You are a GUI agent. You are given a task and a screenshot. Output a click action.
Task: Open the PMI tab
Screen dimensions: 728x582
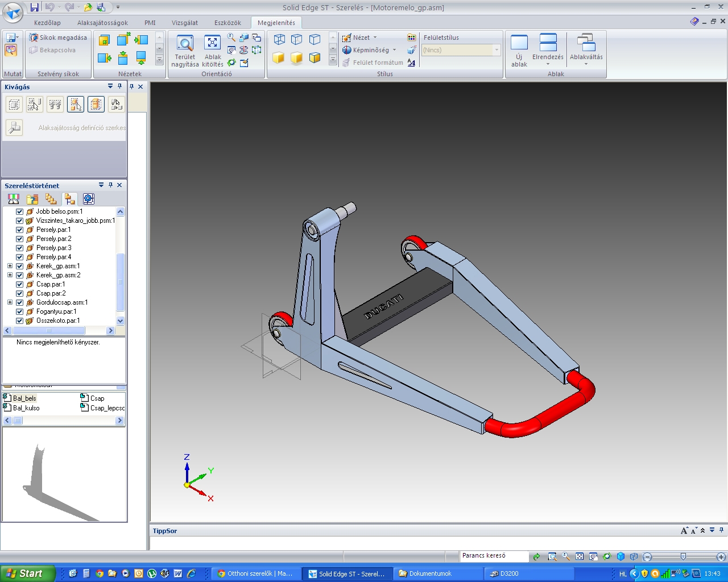pyautogui.click(x=150, y=23)
